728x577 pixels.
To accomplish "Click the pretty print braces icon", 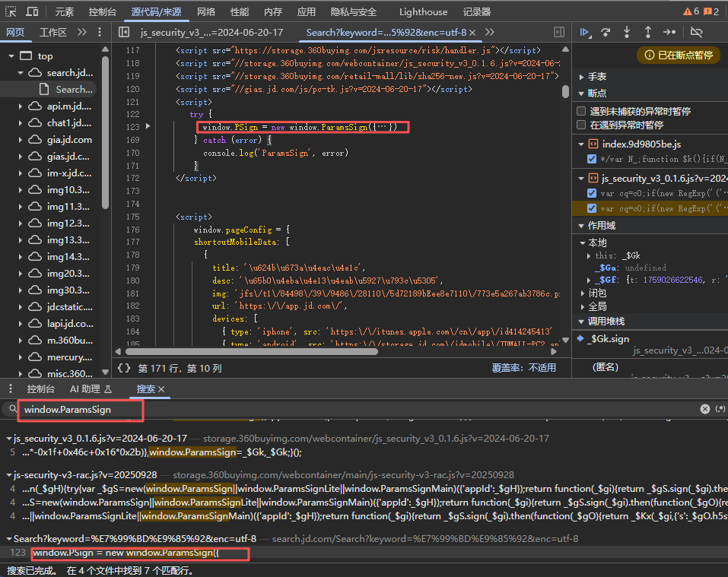I will [x=124, y=368].
